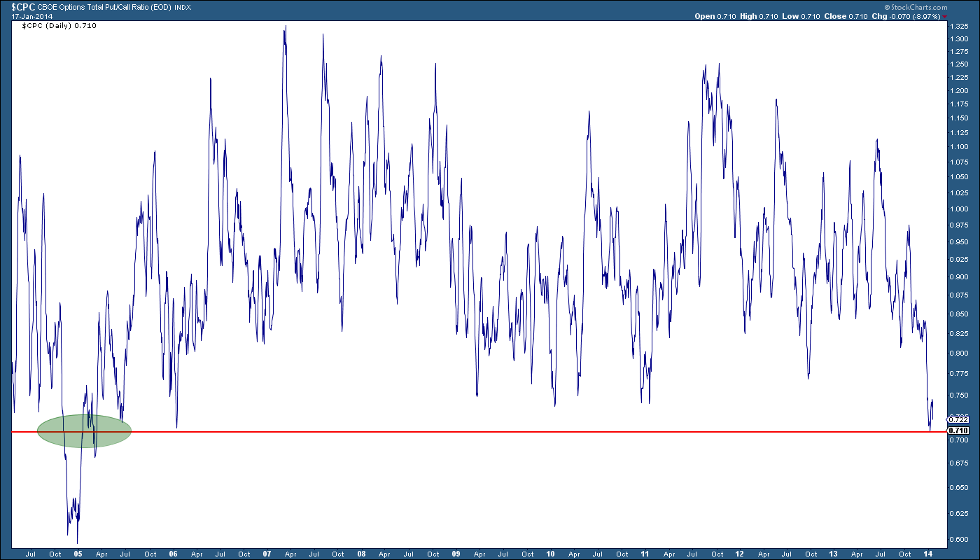Screen dimensions: 980x560
Task: Click the 14 year marker on time axis
Action: click(x=928, y=554)
